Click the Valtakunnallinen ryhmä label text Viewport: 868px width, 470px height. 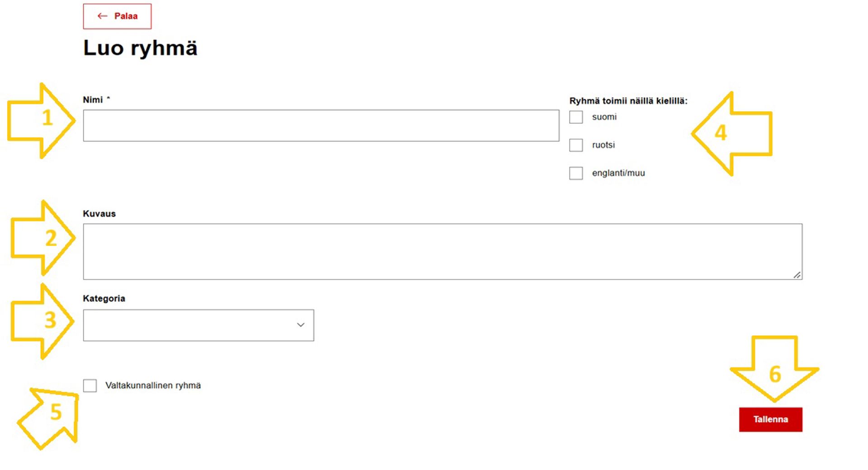coord(153,385)
